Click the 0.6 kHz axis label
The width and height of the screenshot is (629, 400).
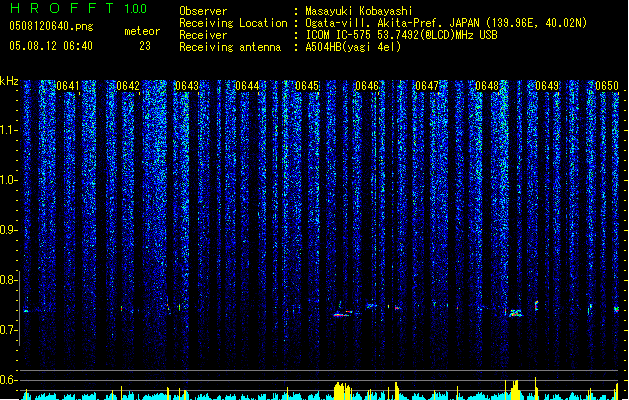[9, 380]
